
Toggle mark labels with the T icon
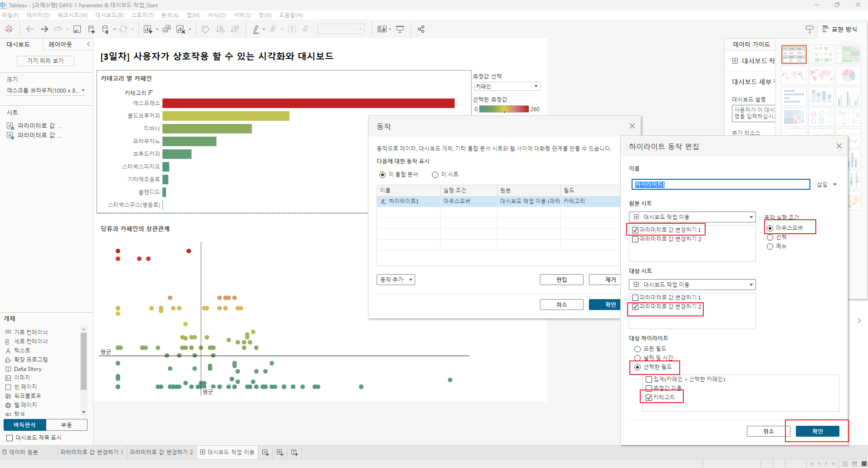292,29
